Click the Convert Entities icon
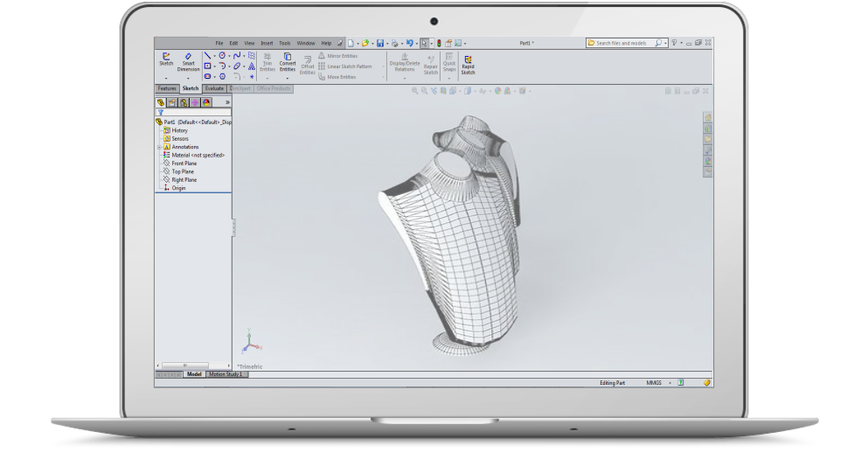Screen dimensions: 868x460 click(x=288, y=58)
